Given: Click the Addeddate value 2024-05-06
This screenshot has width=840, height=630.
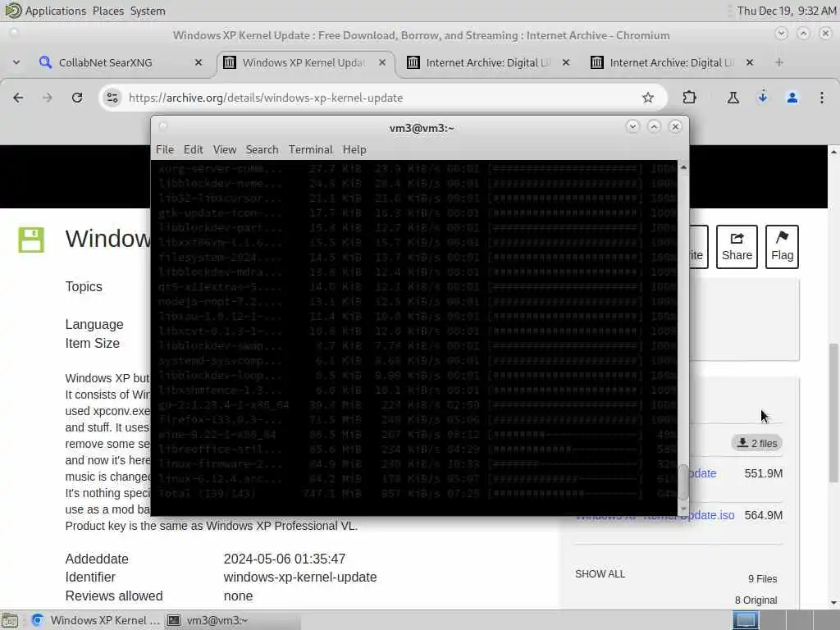Looking at the screenshot, I should [285, 559].
